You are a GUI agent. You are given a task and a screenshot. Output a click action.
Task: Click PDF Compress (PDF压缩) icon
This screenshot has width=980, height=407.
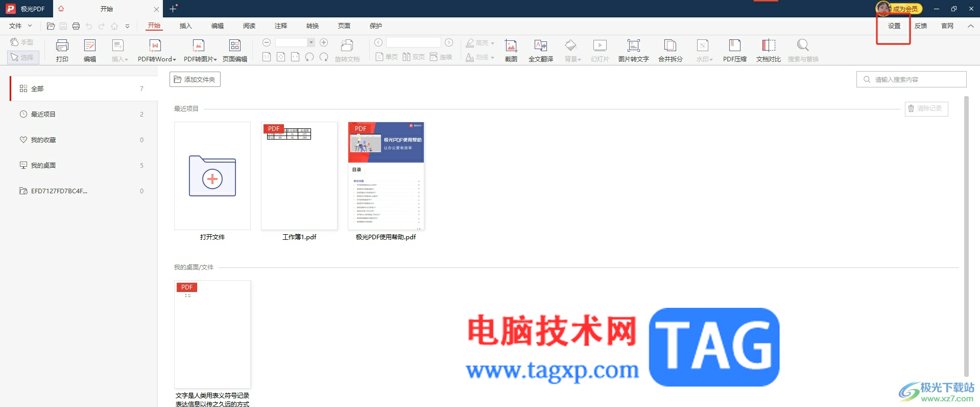tap(734, 46)
